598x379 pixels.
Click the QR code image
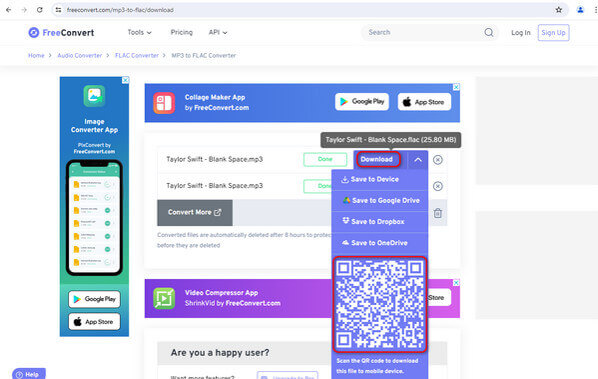(x=379, y=304)
